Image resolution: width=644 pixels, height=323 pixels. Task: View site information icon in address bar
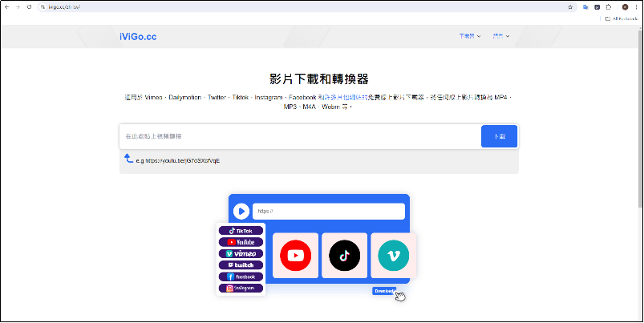pyautogui.click(x=43, y=7)
